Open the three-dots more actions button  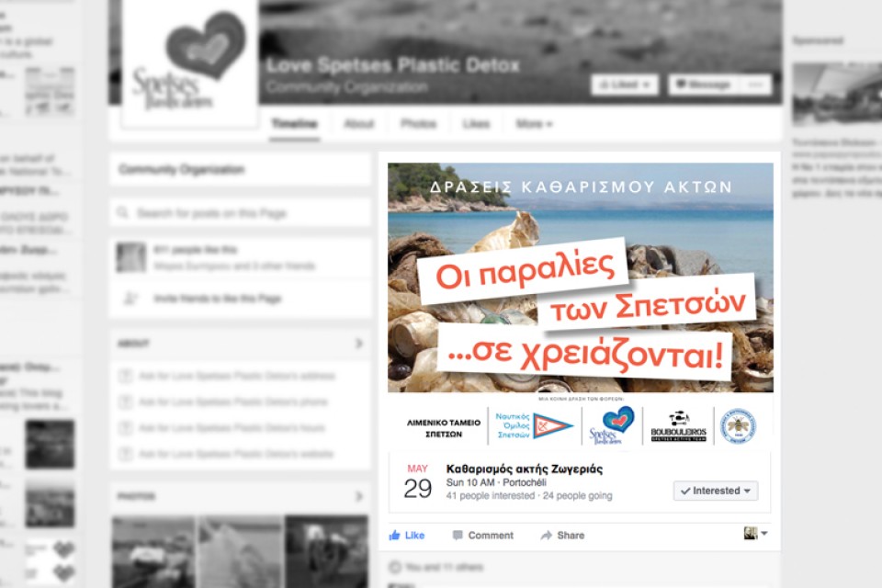[x=755, y=85]
